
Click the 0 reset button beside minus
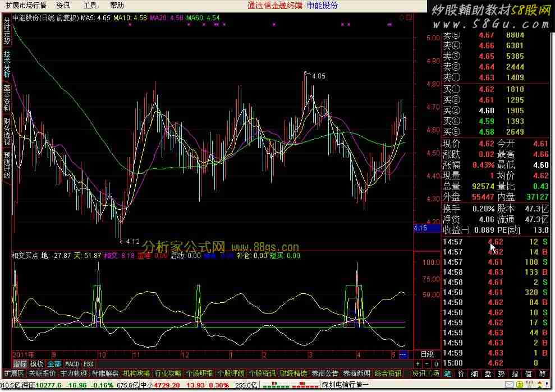click(x=436, y=364)
